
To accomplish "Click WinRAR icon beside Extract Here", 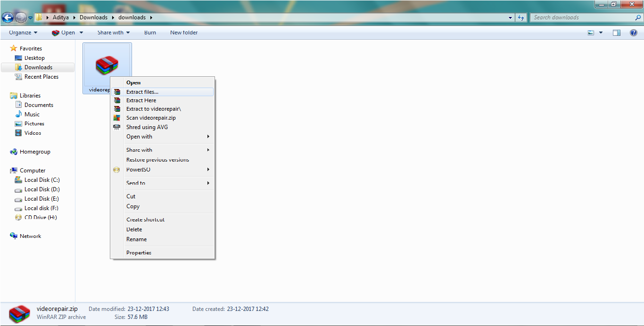I will pos(117,100).
